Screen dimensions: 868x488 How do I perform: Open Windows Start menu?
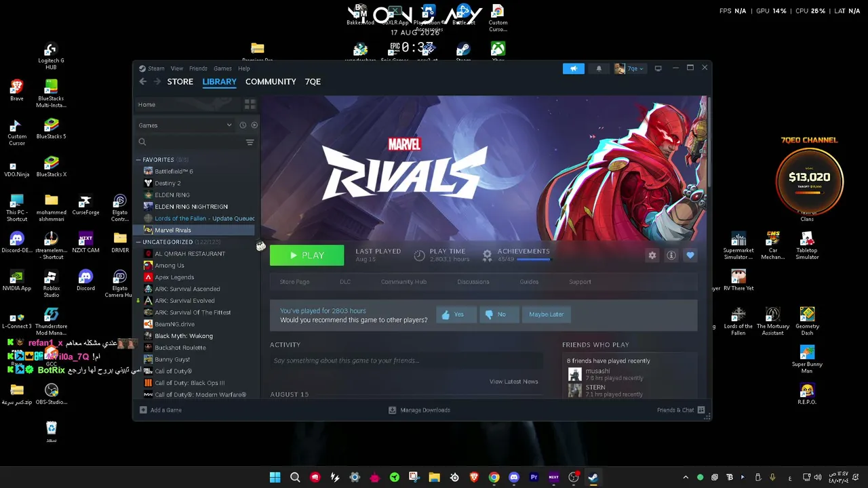(x=275, y=477)
